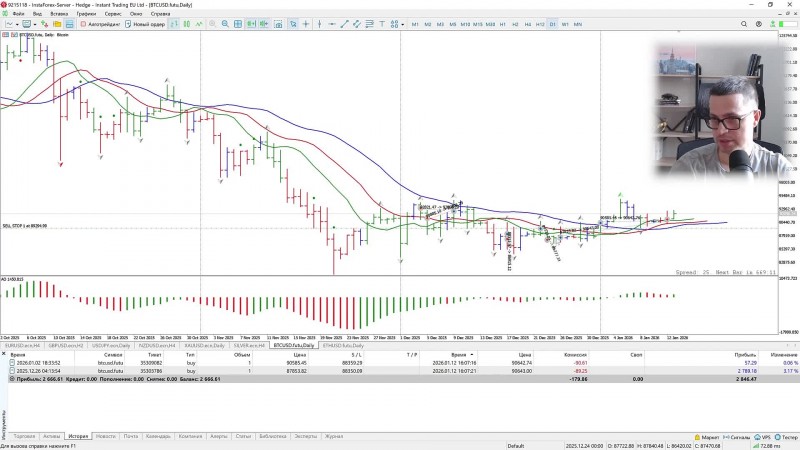The width and height of the screenshot is (800, 450).
Task: Click the Market Watch add symbol icon
Action: coord(44,24)
